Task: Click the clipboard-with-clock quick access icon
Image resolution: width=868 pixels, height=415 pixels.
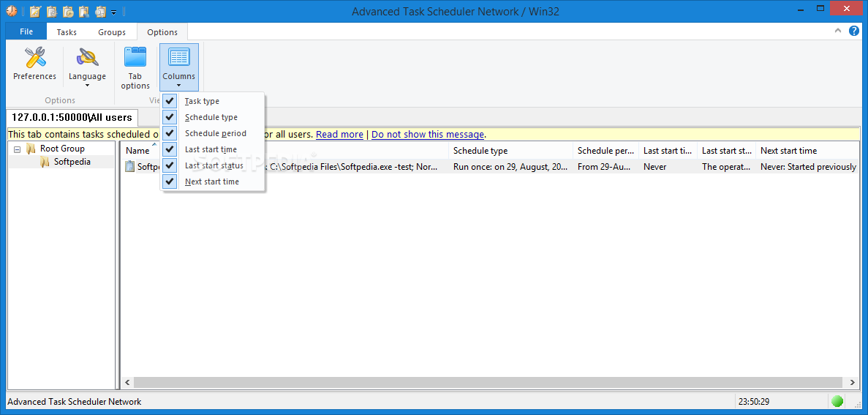Action: (69, 10)
